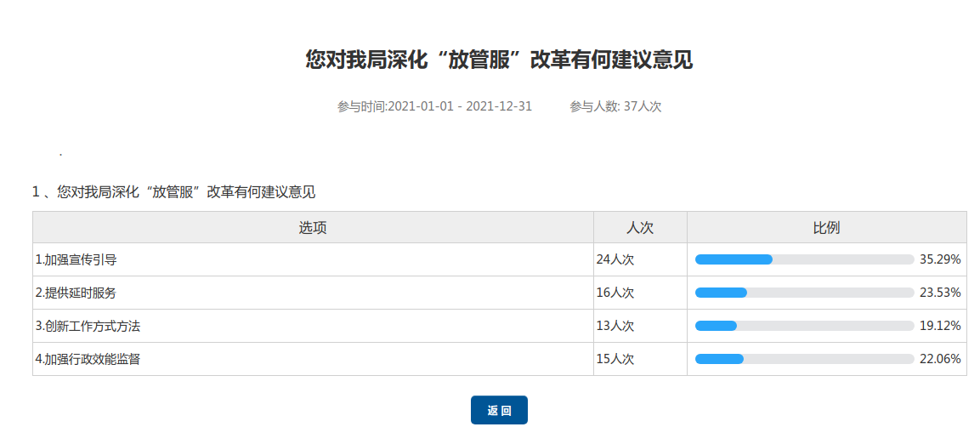Image resolution: width=980 pixels, height=444 pixels.
Task: Click the 22.06% progress bar
Action: coord(804,359)
